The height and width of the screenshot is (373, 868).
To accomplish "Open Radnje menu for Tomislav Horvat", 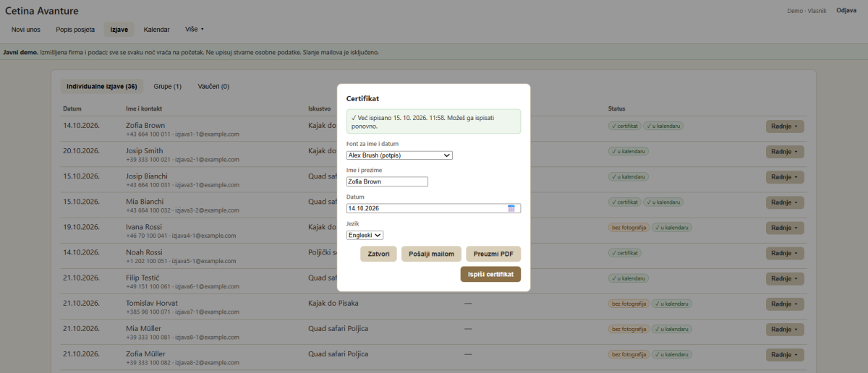I will 785,304.
